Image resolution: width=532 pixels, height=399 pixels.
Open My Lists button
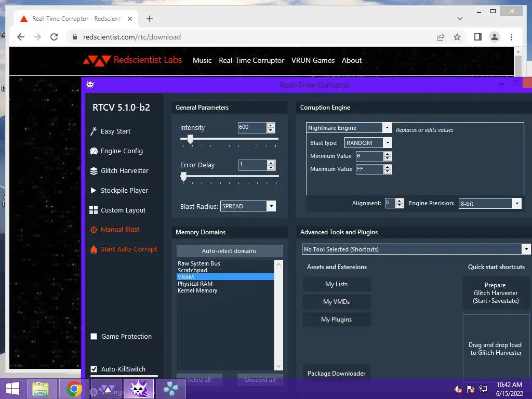coord(336,284)
